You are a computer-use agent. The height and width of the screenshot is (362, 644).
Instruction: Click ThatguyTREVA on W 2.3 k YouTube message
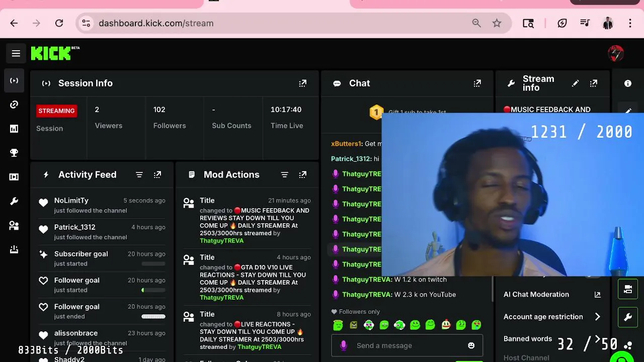pos(366,295)
